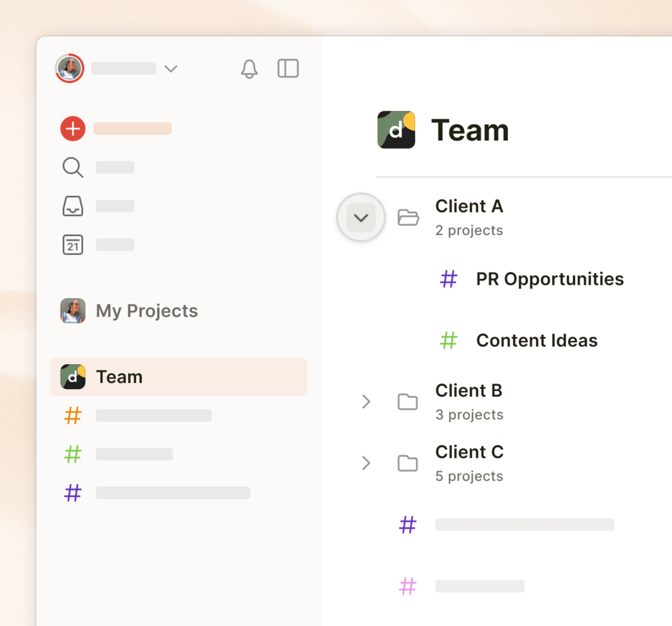Click the green hashtag beside Content Ideas

[x=449, y=341]
